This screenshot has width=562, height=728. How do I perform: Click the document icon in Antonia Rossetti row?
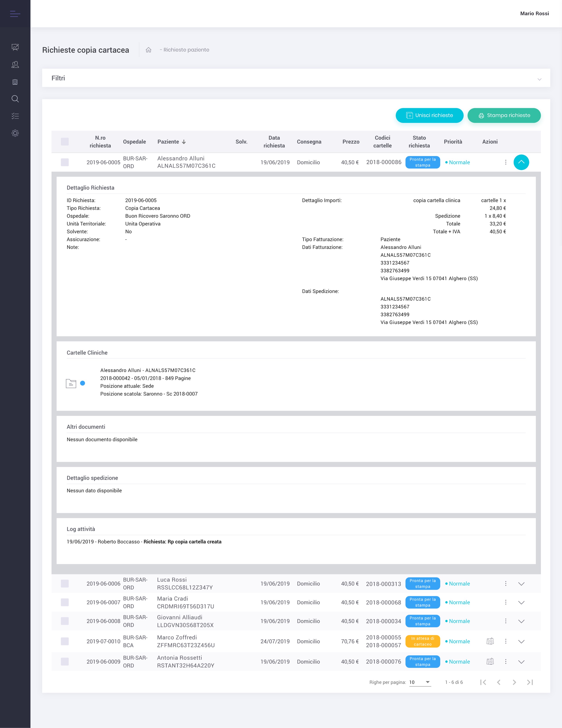tap(490, 661)
